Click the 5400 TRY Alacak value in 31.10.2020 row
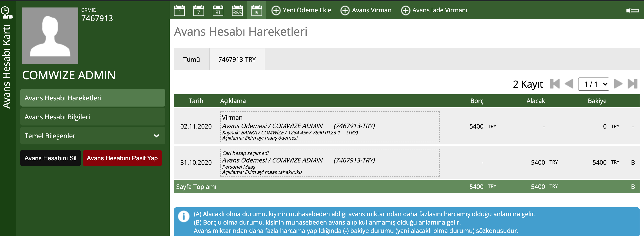This screenshot has width=644, height=236. point(544,163)
